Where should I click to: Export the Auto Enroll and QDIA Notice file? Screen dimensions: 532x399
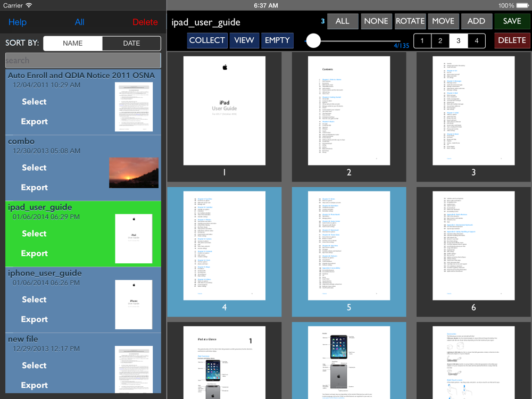(34, 121)
